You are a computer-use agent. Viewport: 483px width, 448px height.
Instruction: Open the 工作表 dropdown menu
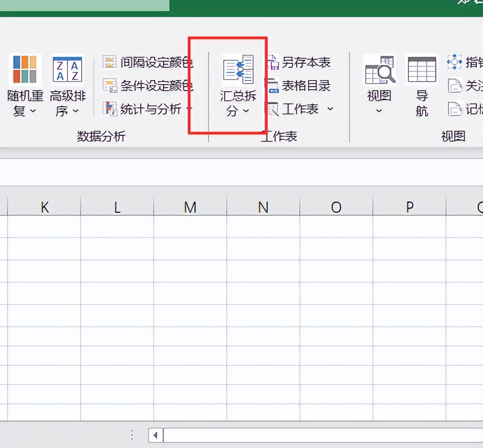330,109
